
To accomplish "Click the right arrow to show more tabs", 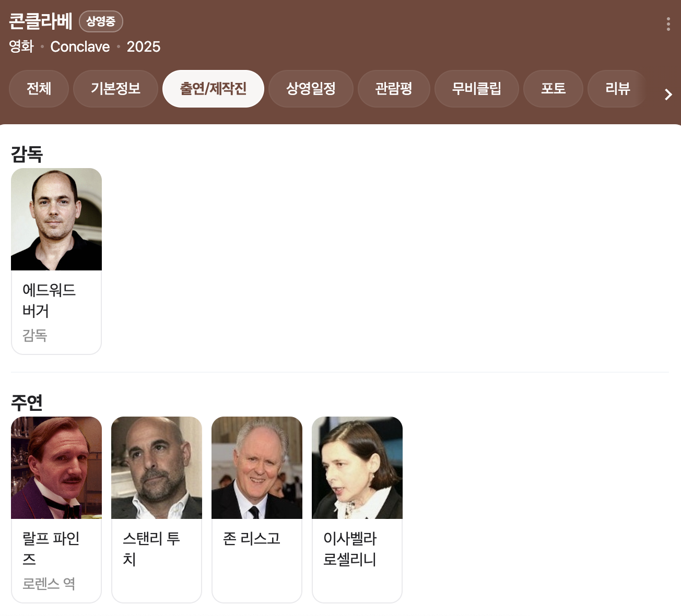I will pyautogui.click(x=668, y=94).
